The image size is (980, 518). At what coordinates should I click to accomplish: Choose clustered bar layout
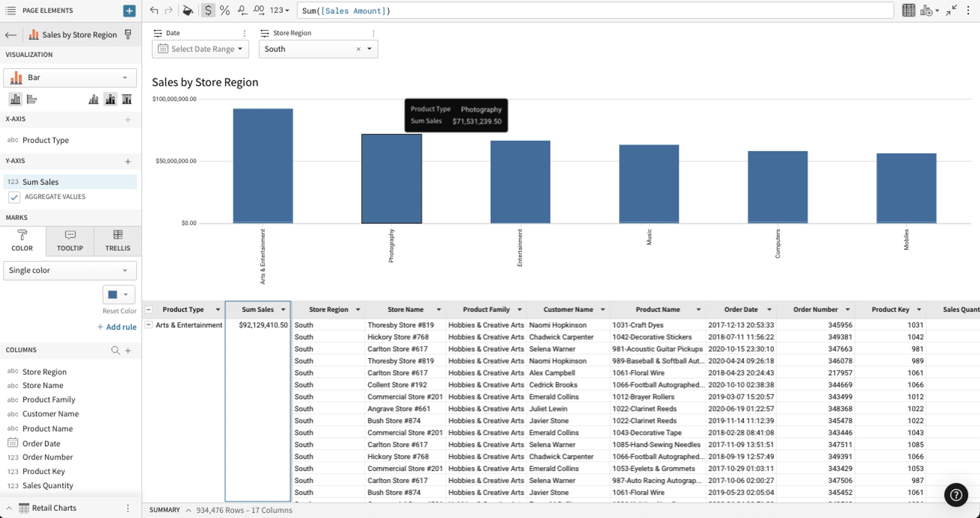(94, 100)
